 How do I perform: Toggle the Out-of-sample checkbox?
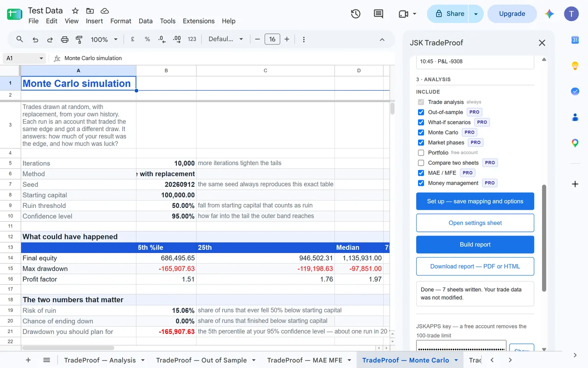pos(421,112)
